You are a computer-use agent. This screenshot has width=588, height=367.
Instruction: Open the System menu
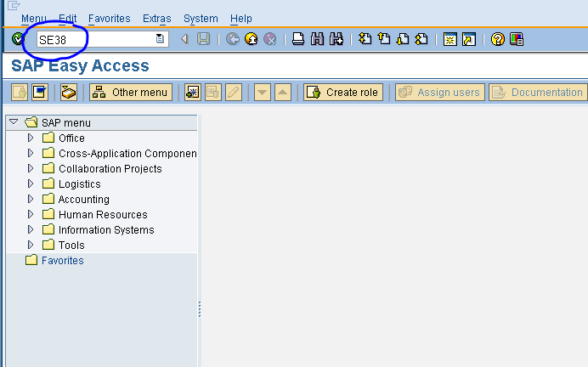[x=201, y=19]
